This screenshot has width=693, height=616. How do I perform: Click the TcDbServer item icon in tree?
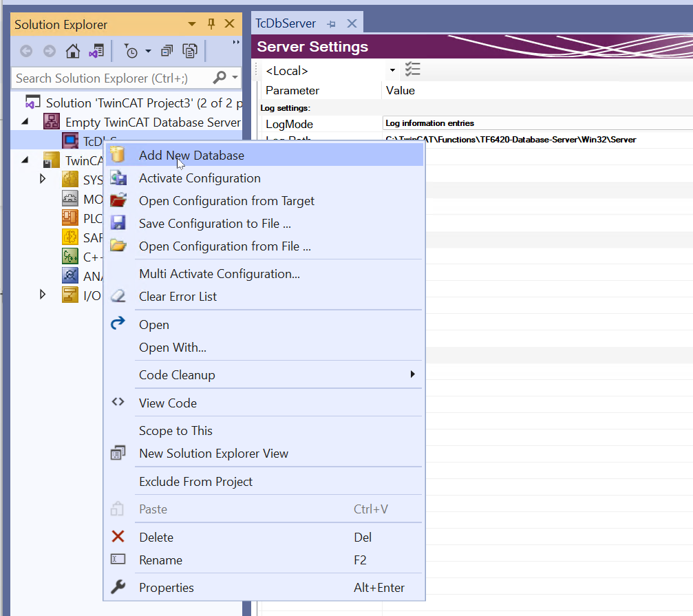click(70, 141)
